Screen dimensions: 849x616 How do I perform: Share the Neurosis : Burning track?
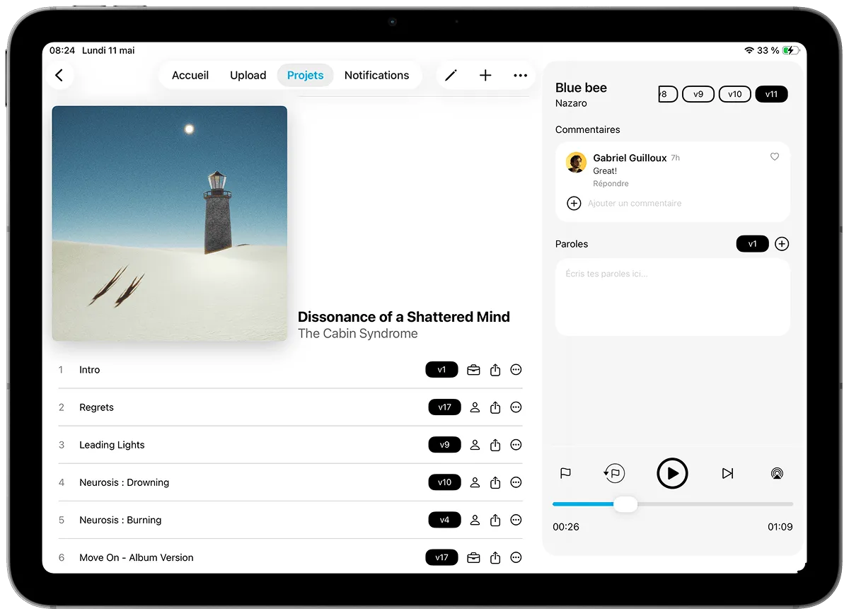(x=495, y=520)
